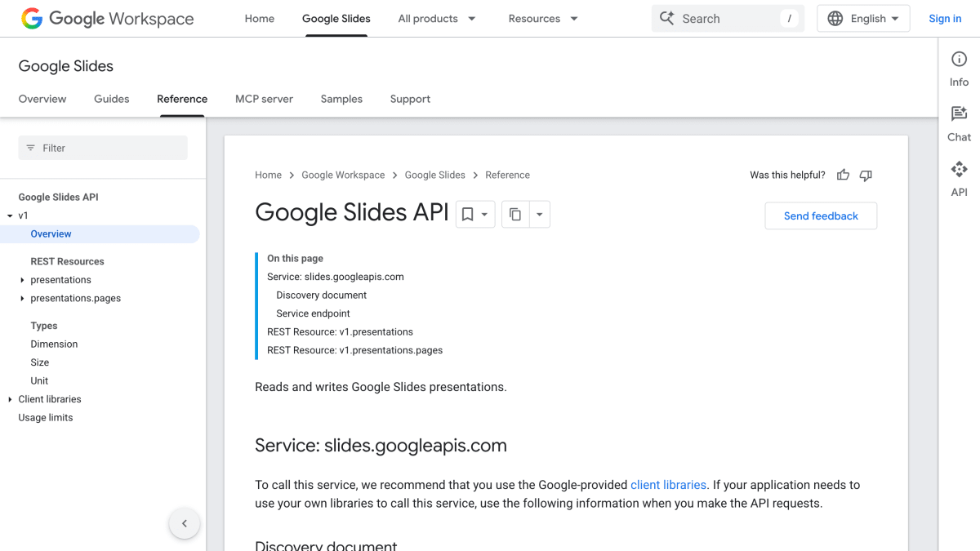Expand the Client libraries tree item

click(x=10, y=399)
